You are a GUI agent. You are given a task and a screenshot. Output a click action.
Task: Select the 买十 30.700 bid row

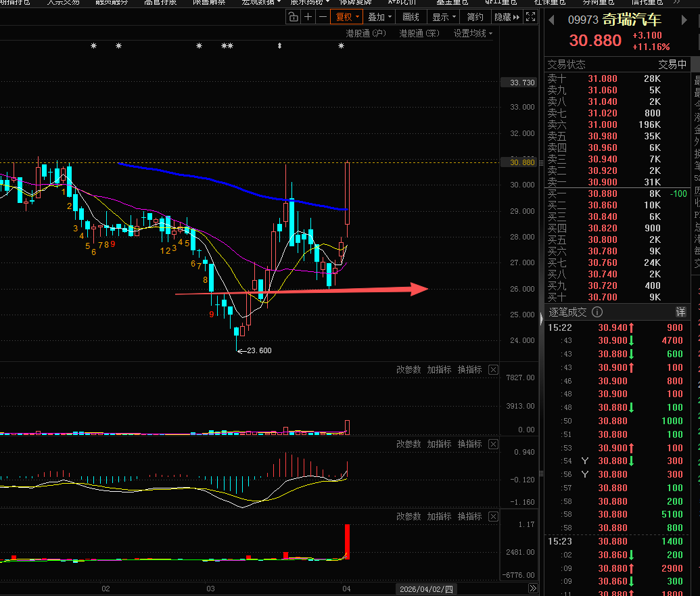tap(617, 298)
